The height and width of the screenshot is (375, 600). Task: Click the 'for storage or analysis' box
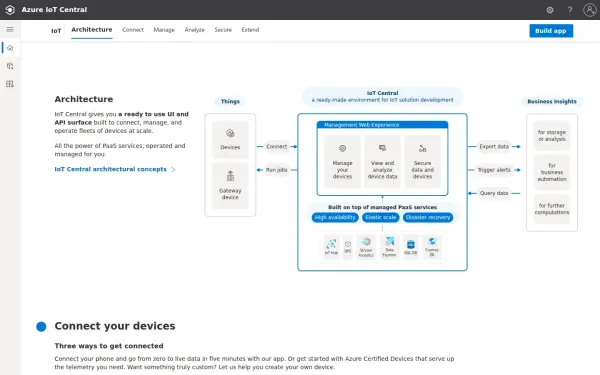(552, 136)
